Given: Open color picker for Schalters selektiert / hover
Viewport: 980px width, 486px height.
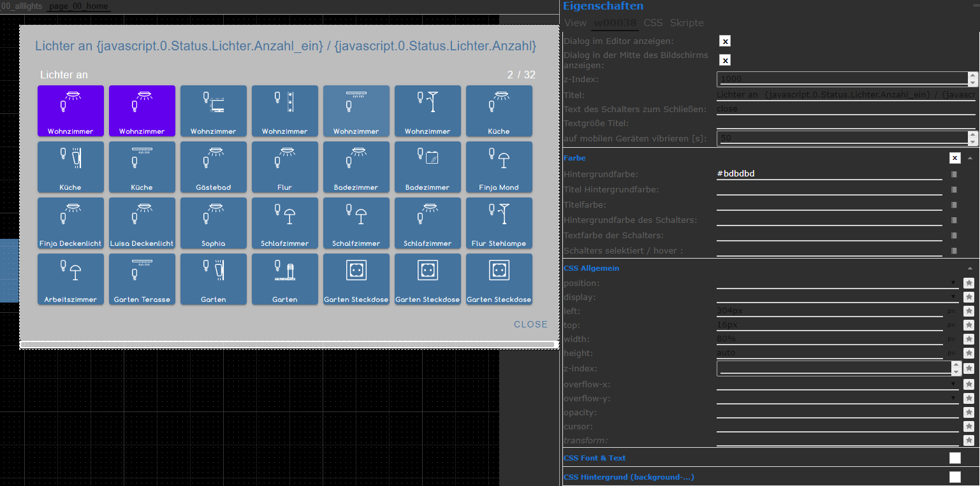Looking at the screenshot, I should 954,250.
